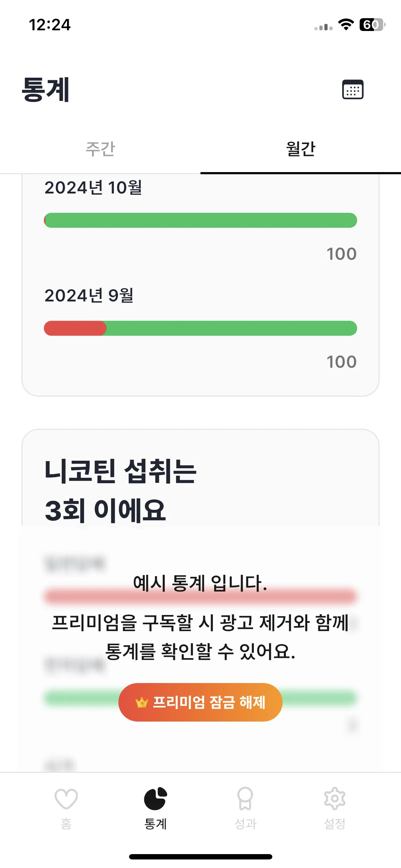The height and width of the screenshot is (868, 401).
Task: Tap the pie chart Statistics icon
Action: tap(155, 799)
